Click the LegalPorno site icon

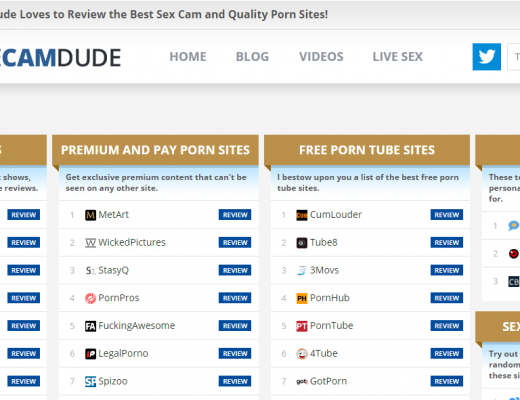pyautogui.click(x=90, y=354)
